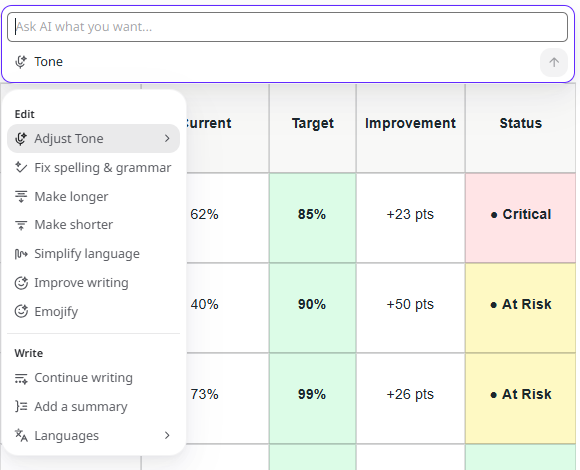Click the Improvement column header
The image size is (580, 470).
[x=410, y=123]
